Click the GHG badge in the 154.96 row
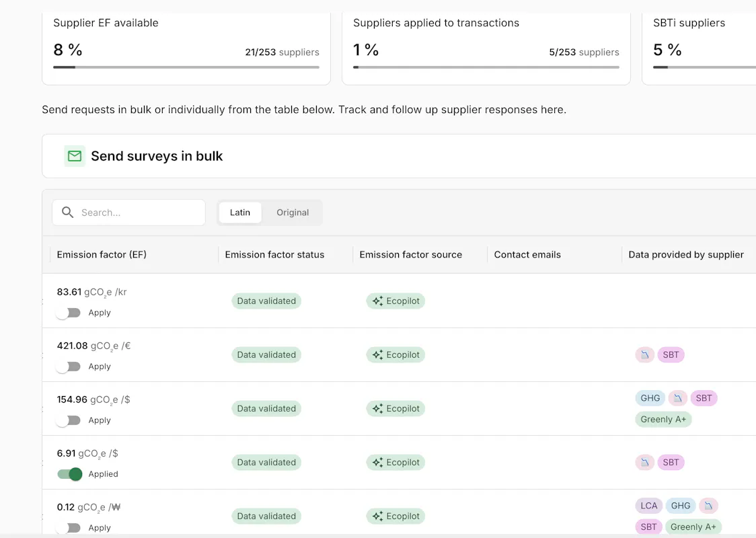The image size is (756, 538). click(650, 398)
